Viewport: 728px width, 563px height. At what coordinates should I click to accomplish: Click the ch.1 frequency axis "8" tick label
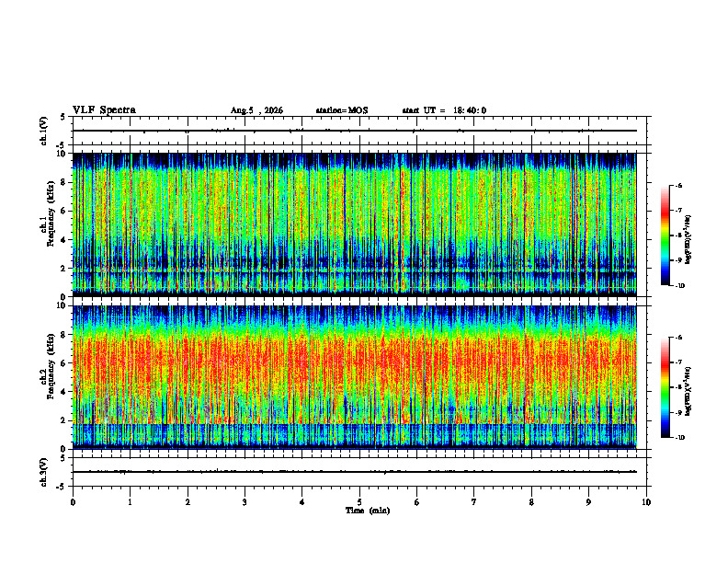pos(64,182)
